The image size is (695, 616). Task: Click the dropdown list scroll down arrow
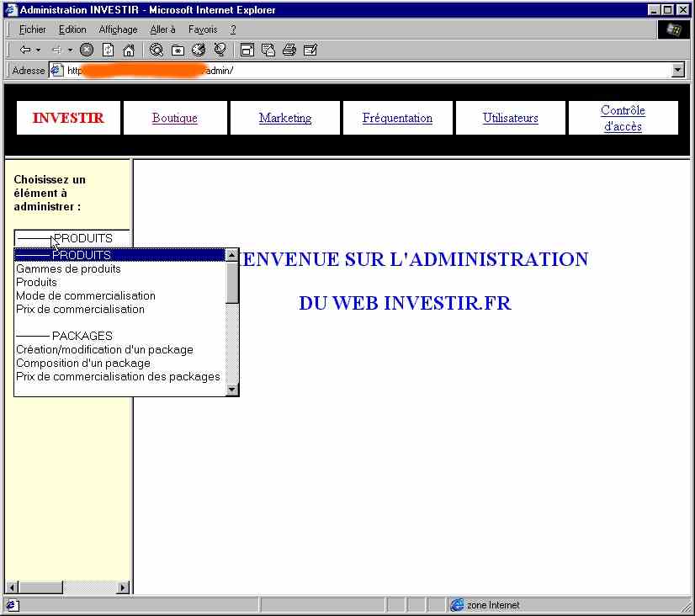(232, 389)
